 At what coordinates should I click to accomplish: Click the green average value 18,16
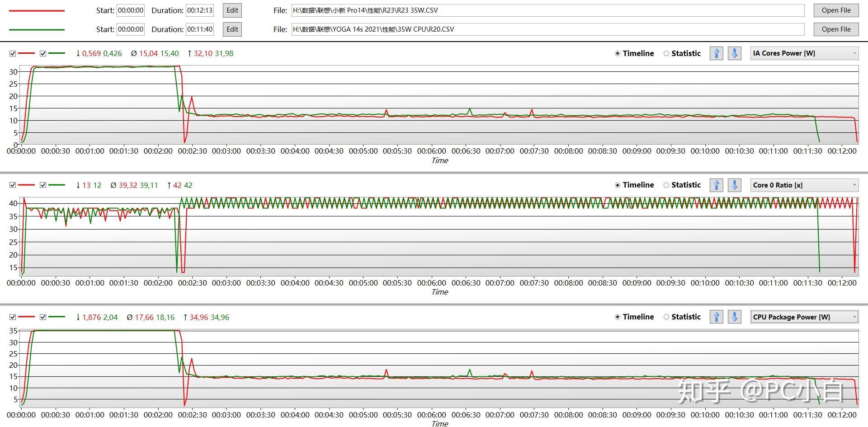165,317
